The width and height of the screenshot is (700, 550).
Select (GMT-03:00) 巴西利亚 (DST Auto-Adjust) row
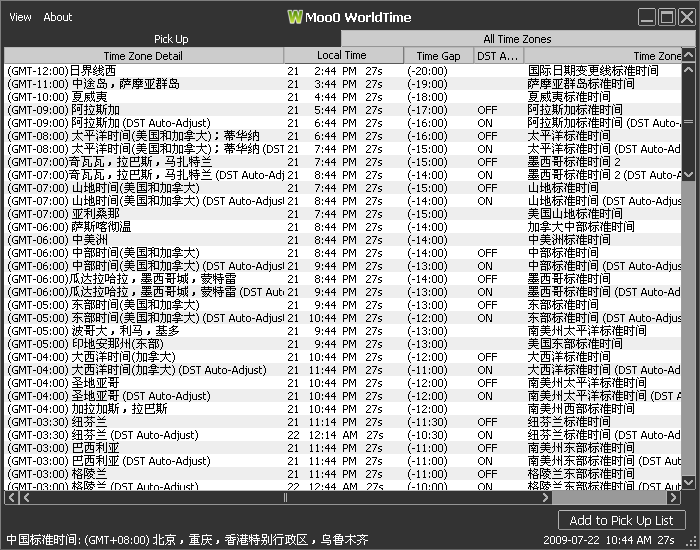343,461
